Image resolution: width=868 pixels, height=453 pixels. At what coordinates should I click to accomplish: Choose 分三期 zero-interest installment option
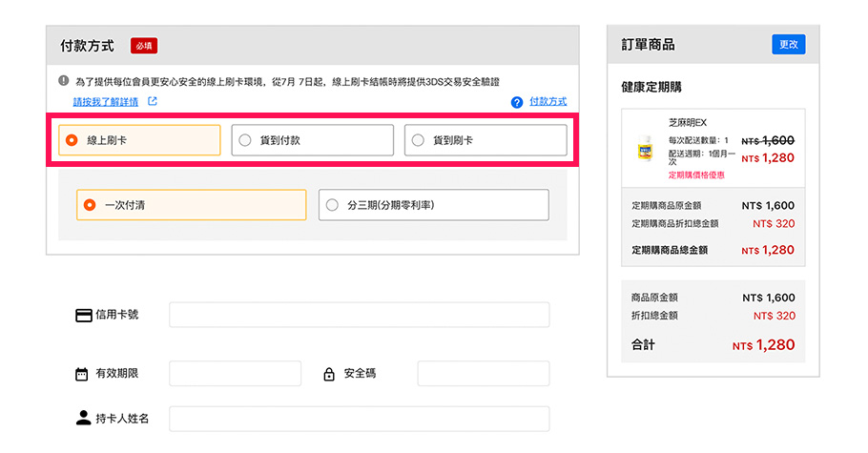pos(433,205)
